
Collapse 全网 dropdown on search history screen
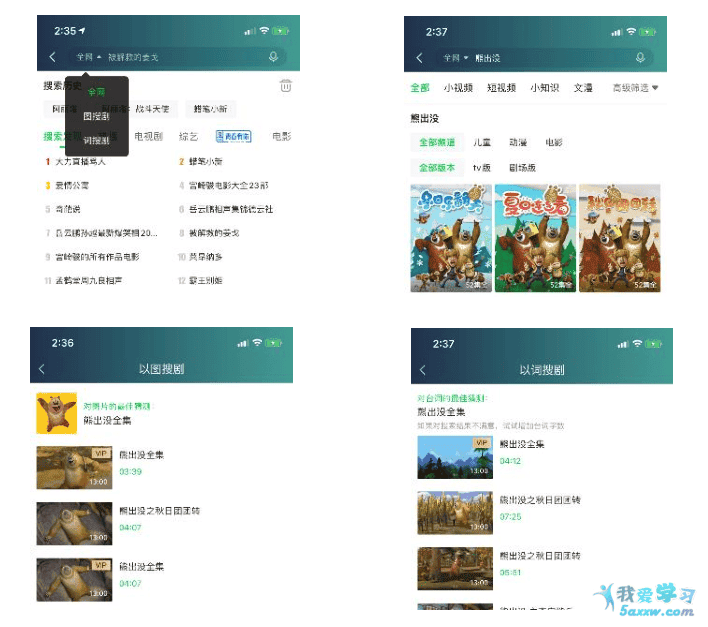point(89,57)
